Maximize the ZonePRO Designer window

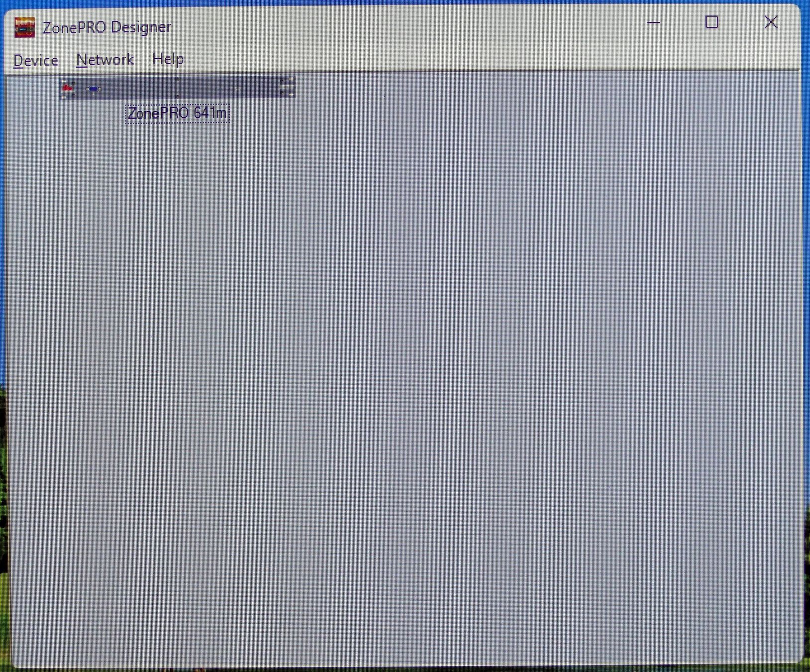coord(712,22)
